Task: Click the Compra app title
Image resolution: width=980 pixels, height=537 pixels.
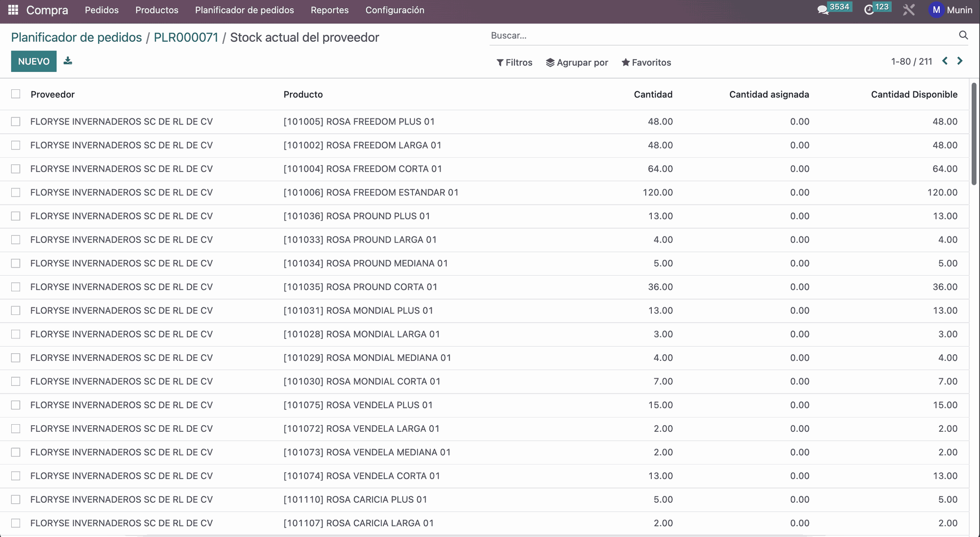Action: coord(47,10)
